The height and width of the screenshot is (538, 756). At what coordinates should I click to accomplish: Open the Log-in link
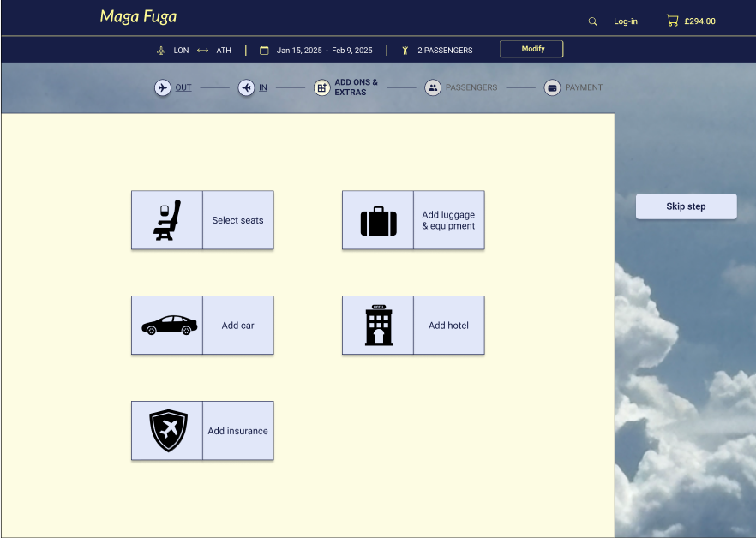coord(626,21)
